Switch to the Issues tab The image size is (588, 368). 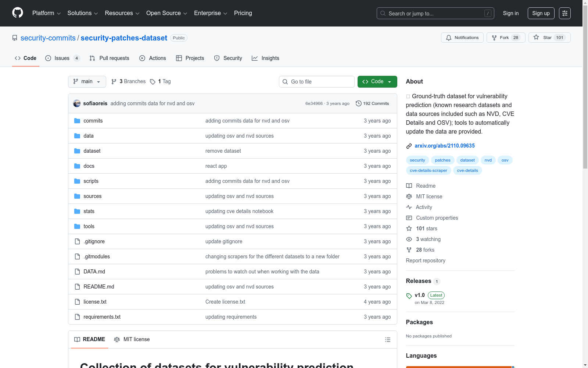tap(62, 58)
